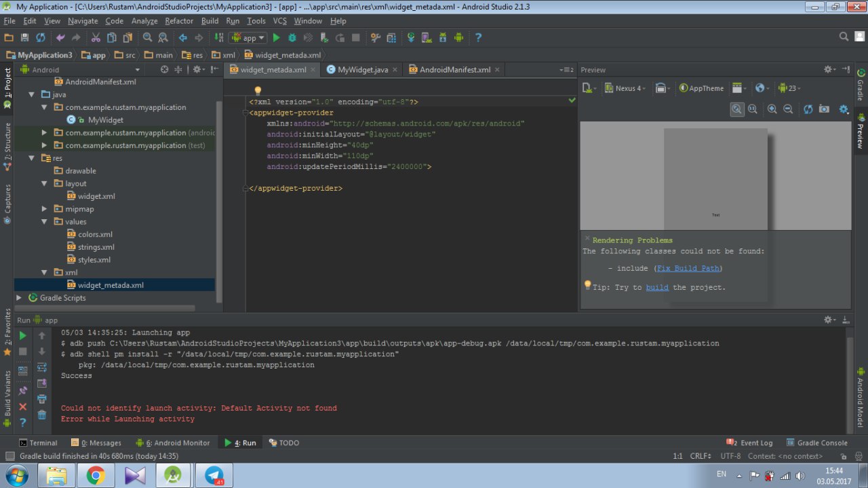Open the Android Monitor bottom tab
This screenshot has width=868, height=488.
click(x=172, y=443)
